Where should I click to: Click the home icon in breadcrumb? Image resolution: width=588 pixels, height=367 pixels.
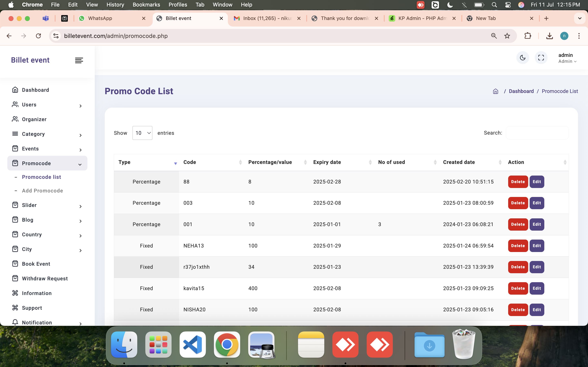point(496,91)
